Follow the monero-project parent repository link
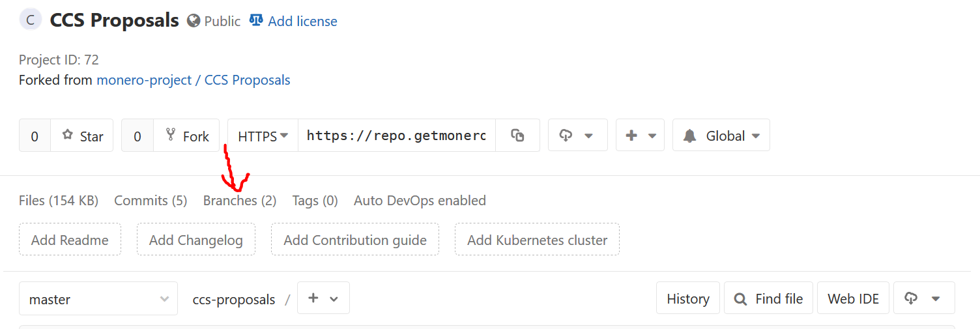 coord(144,80)
